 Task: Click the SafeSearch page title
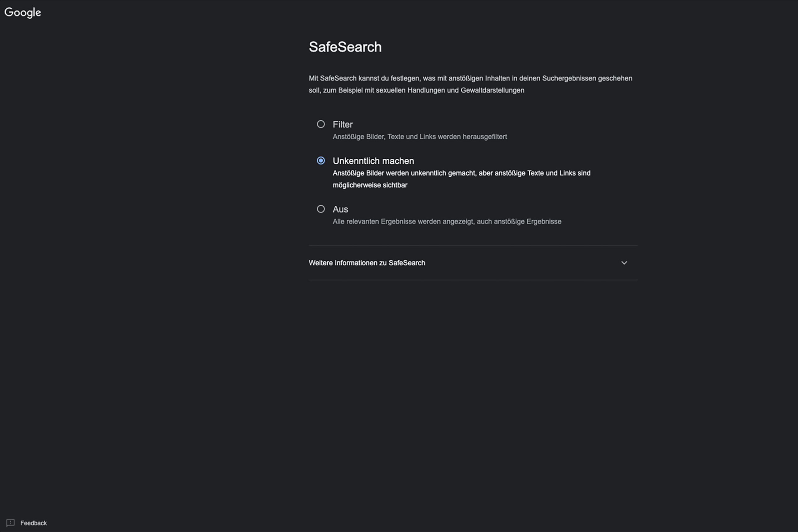pyautogui.click(x=345, y=47)
